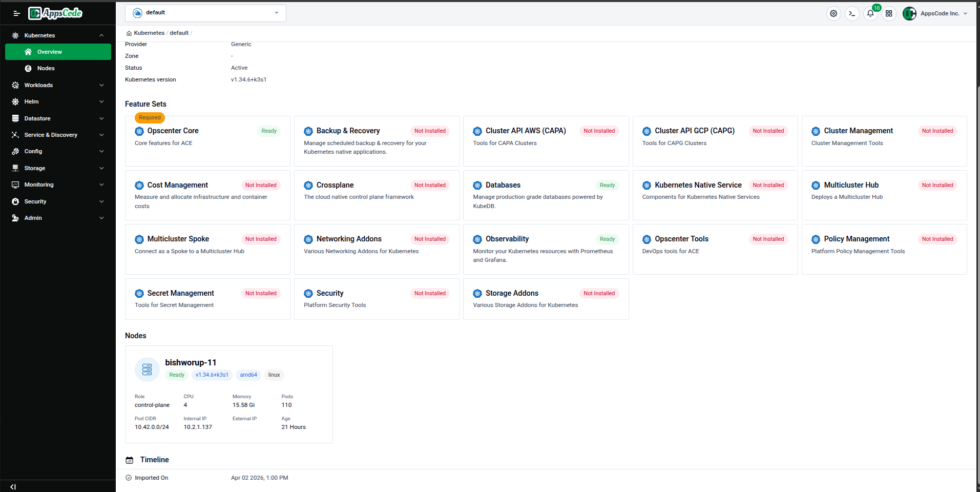The width and height of the screenshot is (980, 492).
Task: Click the Kubernetes breadcrumb link
Action: (148, 33)
